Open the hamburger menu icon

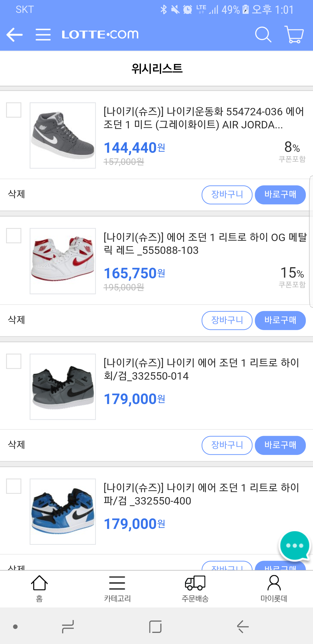click(43, 35)
